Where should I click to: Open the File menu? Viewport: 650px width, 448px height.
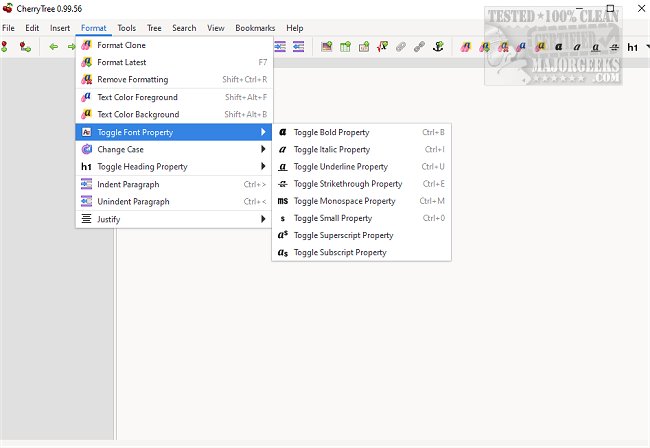click(8, 28)
